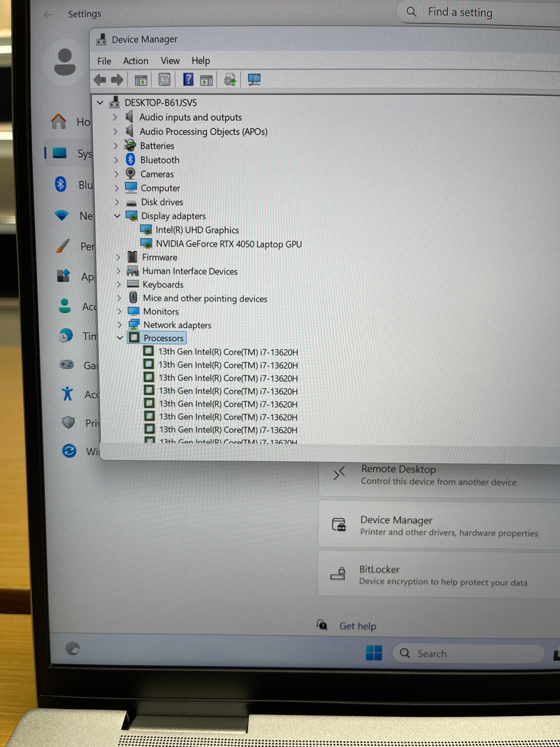Viewport: 560px width, 747px height.
Task: Expand the Bluetooth category
Action: 116,160
